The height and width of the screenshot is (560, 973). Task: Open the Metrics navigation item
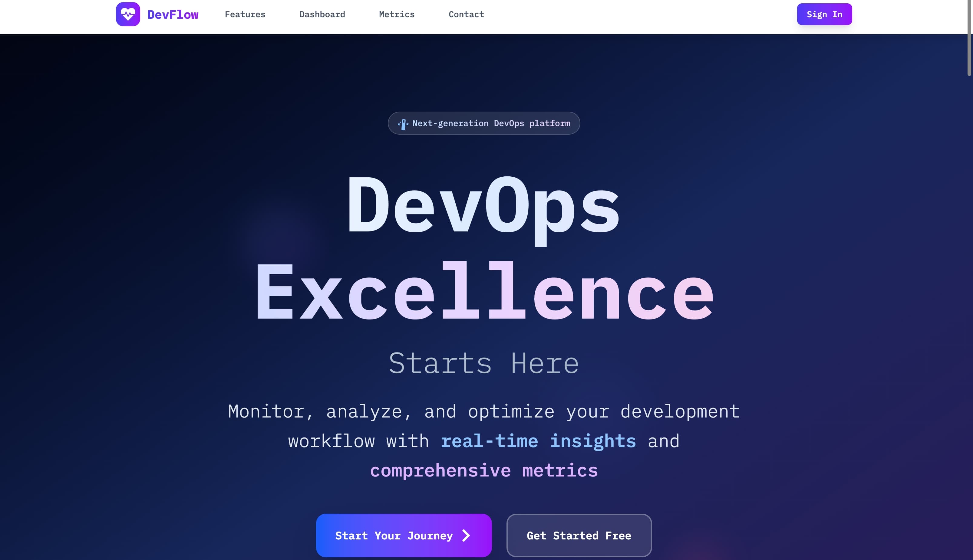pos(397,14)
